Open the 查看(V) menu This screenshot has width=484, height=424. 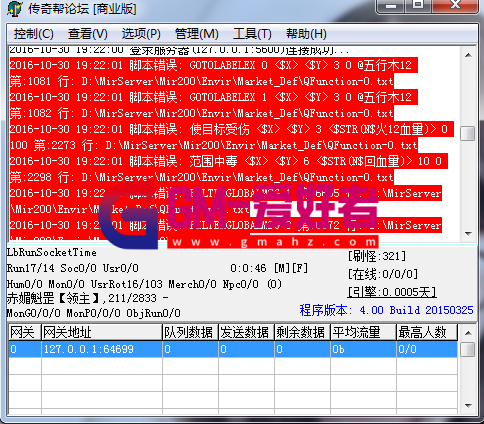click(x=88, y=34)
